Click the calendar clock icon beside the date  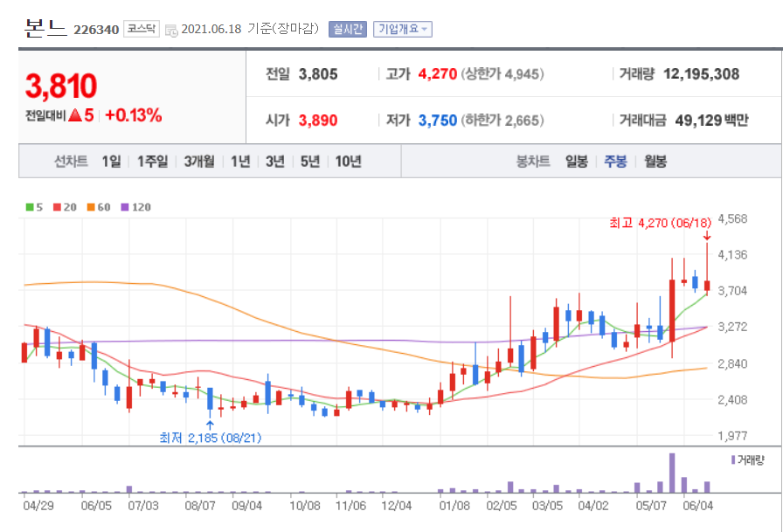[171, 31]
